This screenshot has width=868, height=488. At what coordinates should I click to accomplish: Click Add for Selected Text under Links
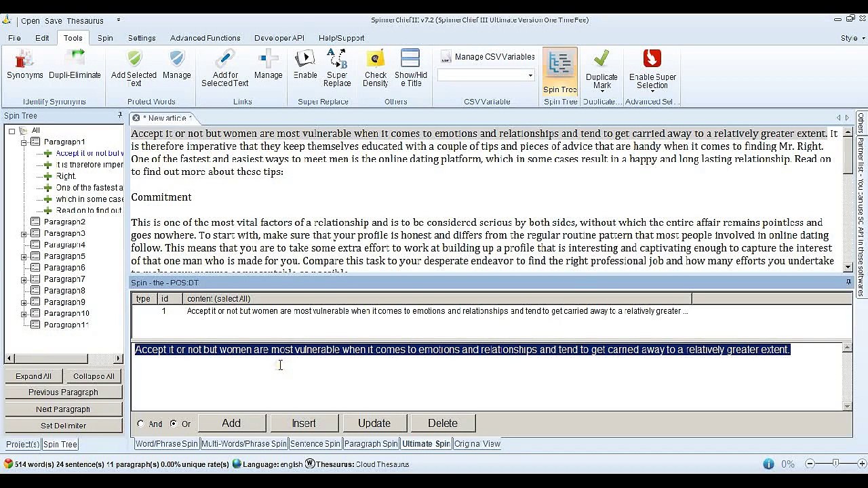pyautogui.click(x=225, y=68)
